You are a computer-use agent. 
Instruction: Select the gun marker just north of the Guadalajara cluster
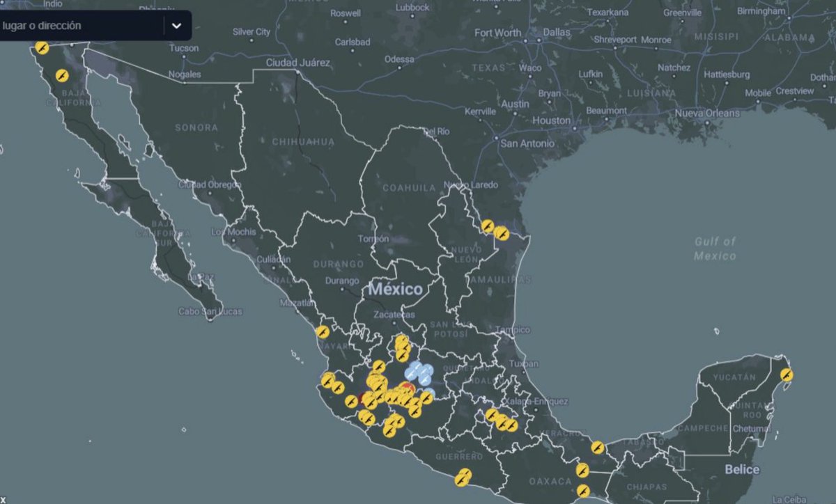coord(379,365)
